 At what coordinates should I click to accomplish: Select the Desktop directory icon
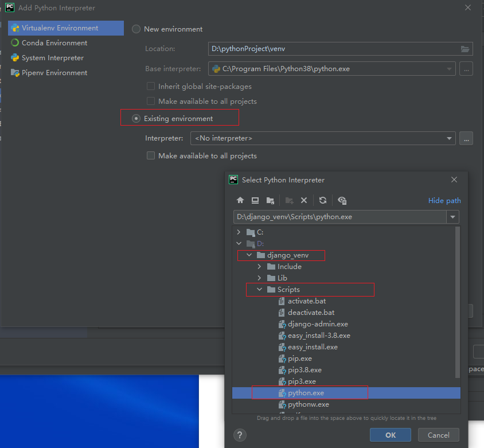tap(255, 200)
